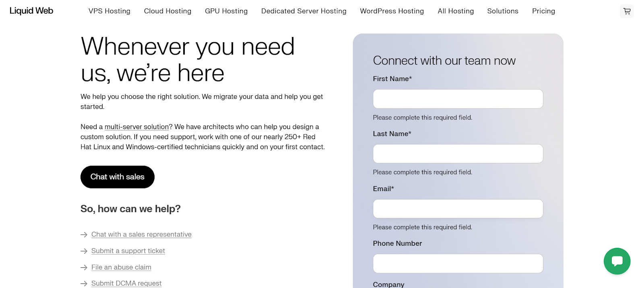Click the First Name* label
This screenshot has height=288, width=644.
pos(392,79)
